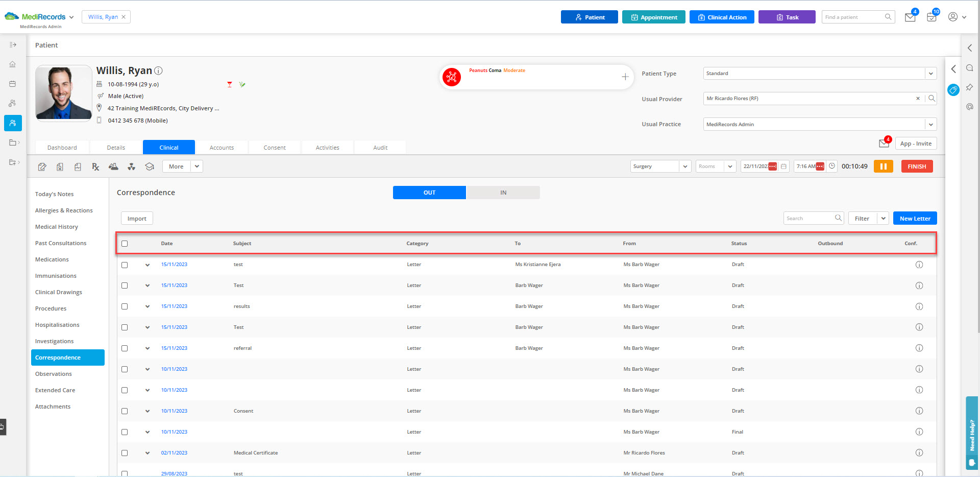Check the box for the 'referral' letter row
This screenshot has width=980, height=477.
pyautogui.click(x=125, y=348)
